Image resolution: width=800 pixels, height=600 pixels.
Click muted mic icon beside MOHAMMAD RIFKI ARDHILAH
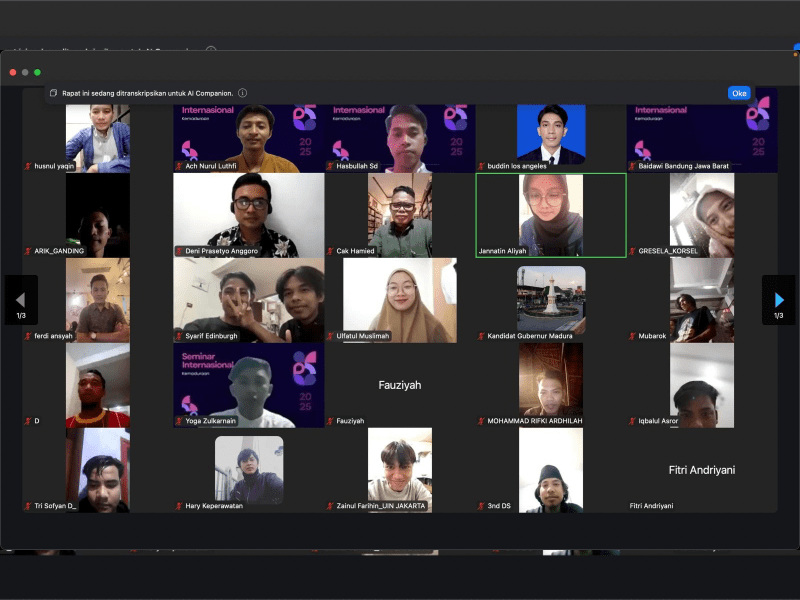pyautogui.click(x=481, y=421)
